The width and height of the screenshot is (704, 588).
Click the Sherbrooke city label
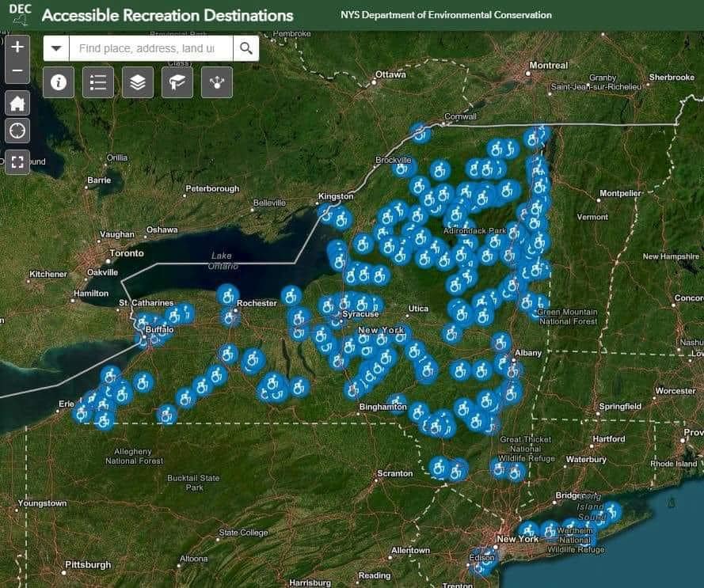672,78
